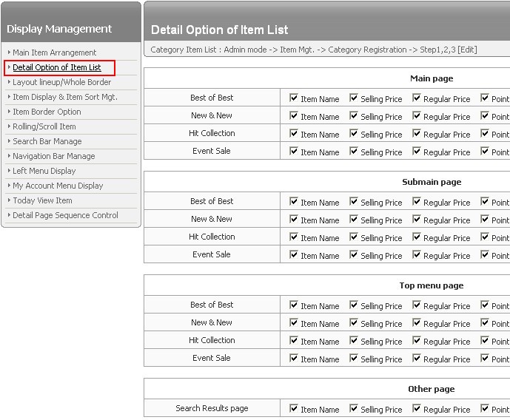Open Detail Page Sequence Control
This screenshot has height=420, width=510.
pyautogui.click(x=65, y=215)
